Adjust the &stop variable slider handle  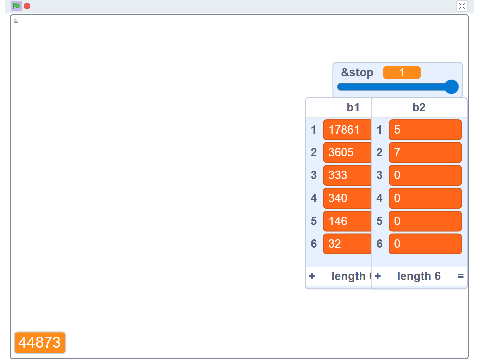point(452,87)
